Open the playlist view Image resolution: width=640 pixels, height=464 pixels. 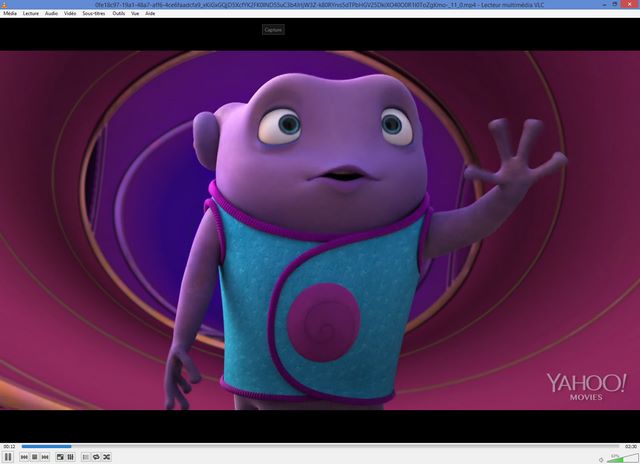[x=85, y=457]
